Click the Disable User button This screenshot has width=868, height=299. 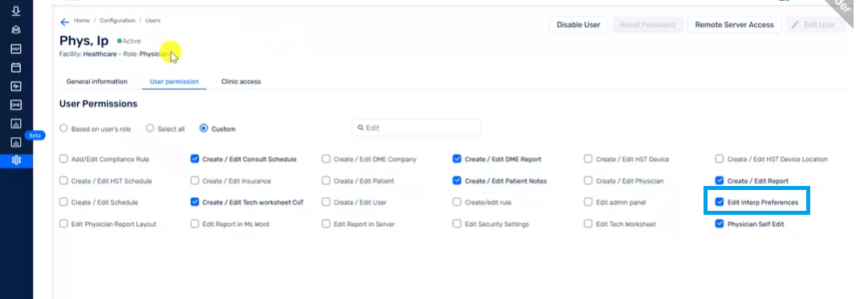click(x=578, y=25)
